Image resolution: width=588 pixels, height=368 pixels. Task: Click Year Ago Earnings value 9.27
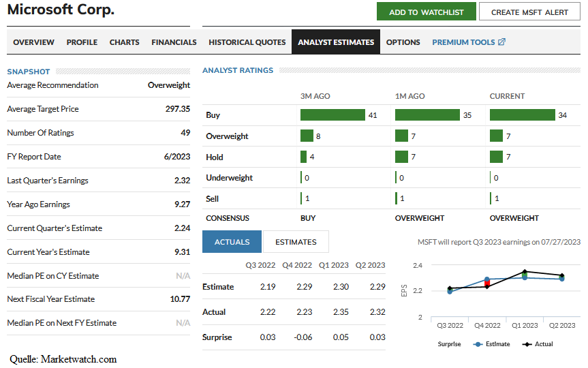(182, 204)
